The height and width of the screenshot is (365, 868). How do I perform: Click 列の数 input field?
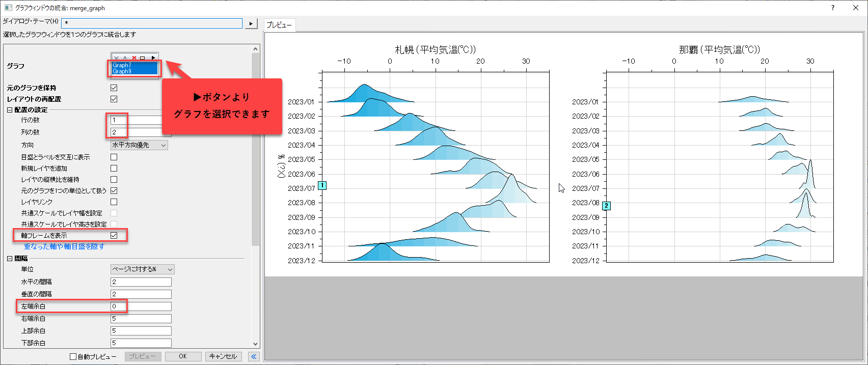[141, 132]
